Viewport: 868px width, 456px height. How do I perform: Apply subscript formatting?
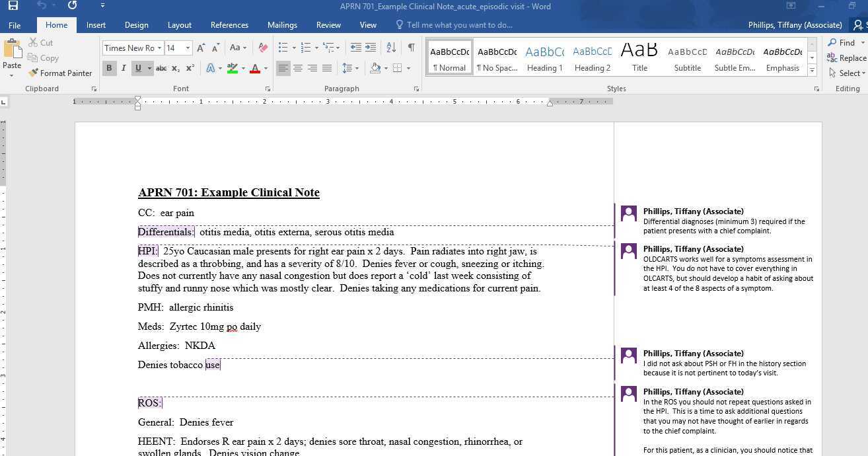(x=175, y=68)
